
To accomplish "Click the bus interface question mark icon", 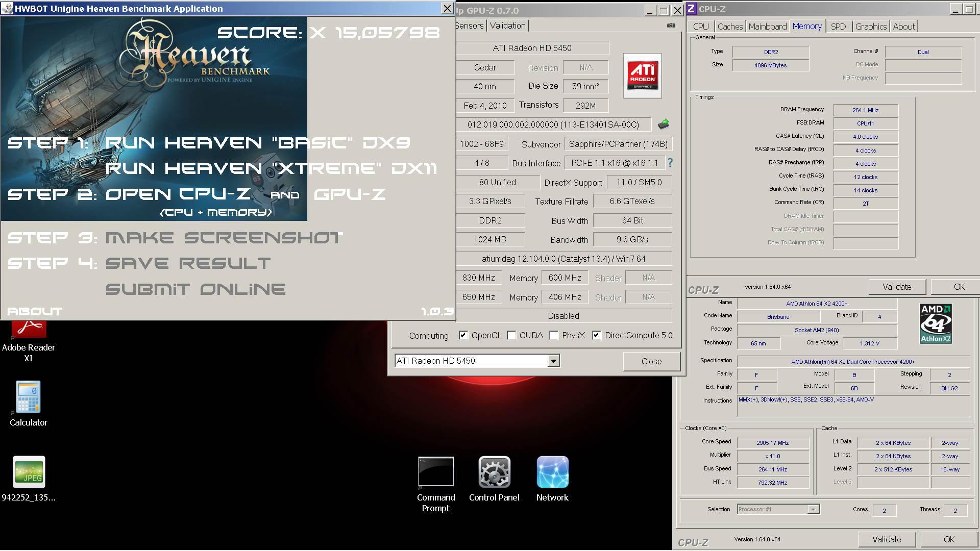I will [670, 163].
